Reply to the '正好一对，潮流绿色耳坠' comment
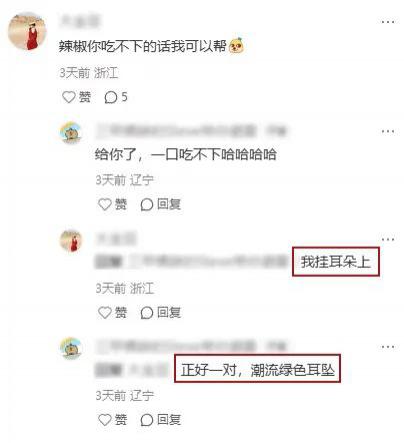This screenshot has height=443, width=404. click(x=160, y=420)
